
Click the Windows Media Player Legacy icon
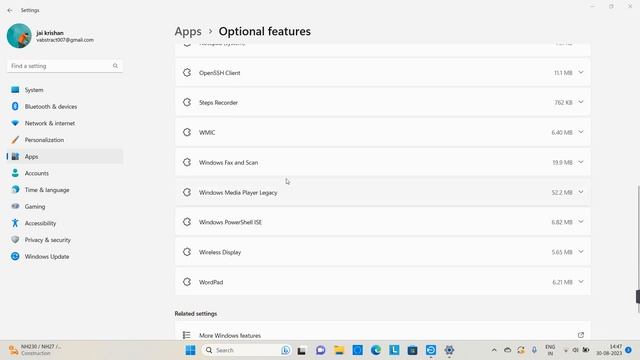click(x=187, y=192)
